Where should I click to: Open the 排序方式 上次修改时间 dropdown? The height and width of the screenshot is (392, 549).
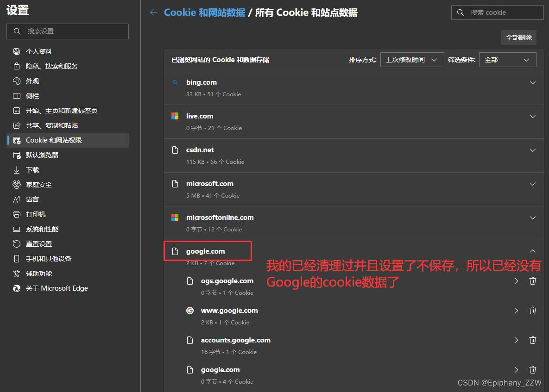pos(412,60)
